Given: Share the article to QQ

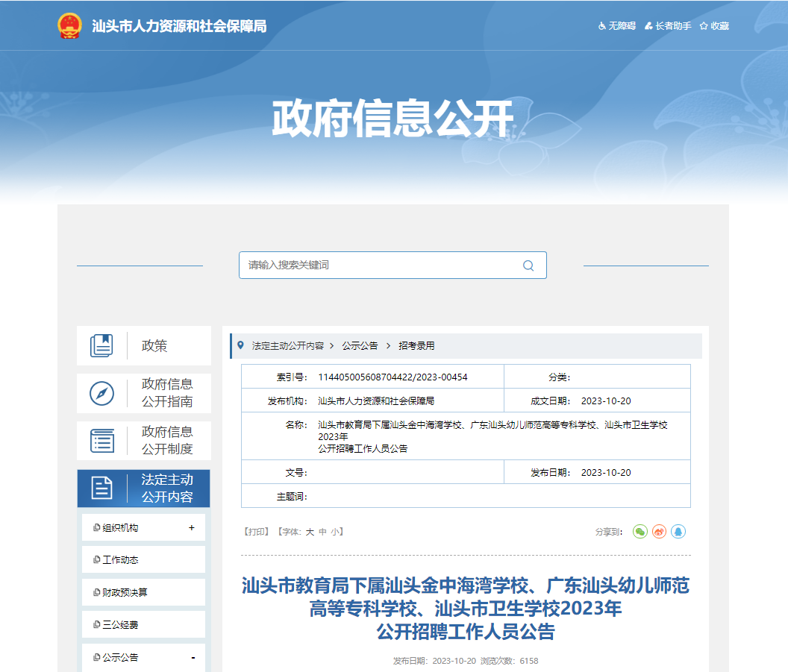Looking at the screenshot, I should coord(678,532).
